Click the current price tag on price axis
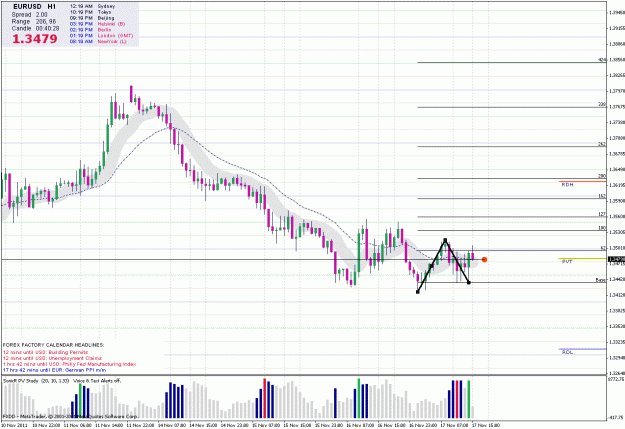Image resolution: width=625 pixels, height=429 pixels. click(x=616, y=260)
